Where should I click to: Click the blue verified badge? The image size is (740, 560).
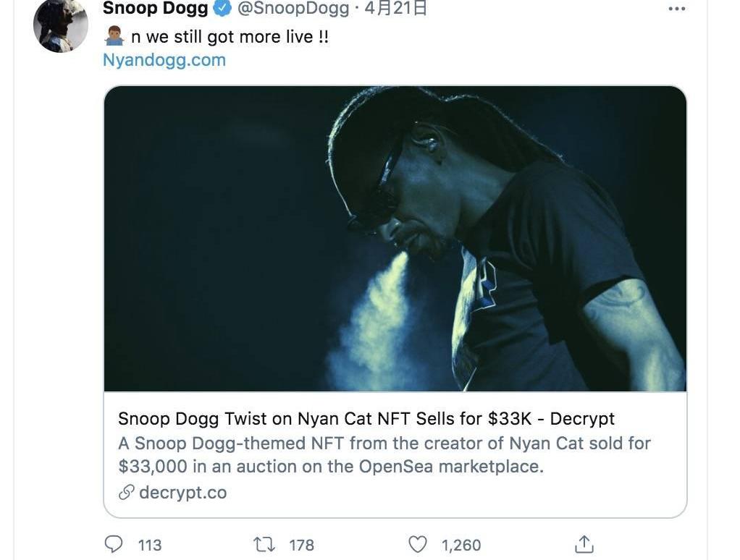click(222, 9)
